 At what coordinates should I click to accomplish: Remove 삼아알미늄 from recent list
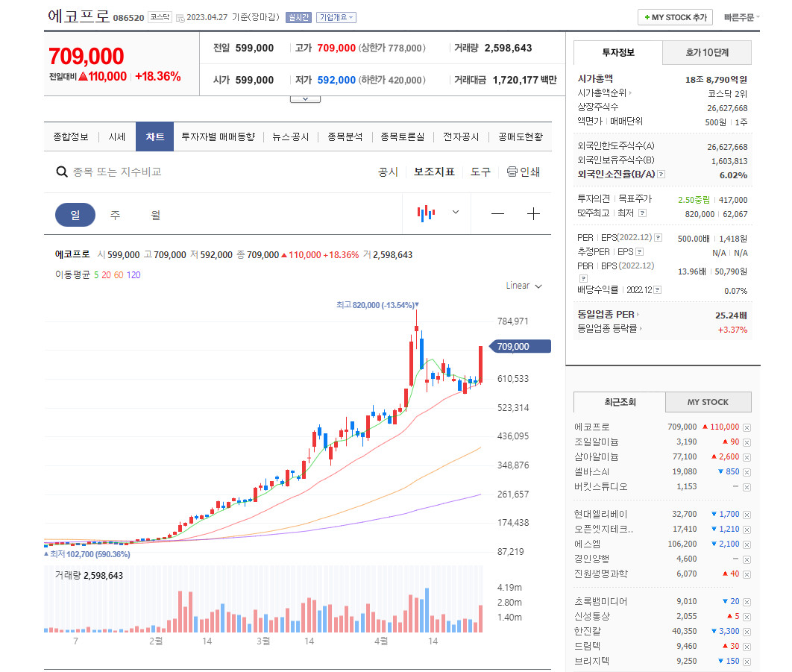[747, 457]
